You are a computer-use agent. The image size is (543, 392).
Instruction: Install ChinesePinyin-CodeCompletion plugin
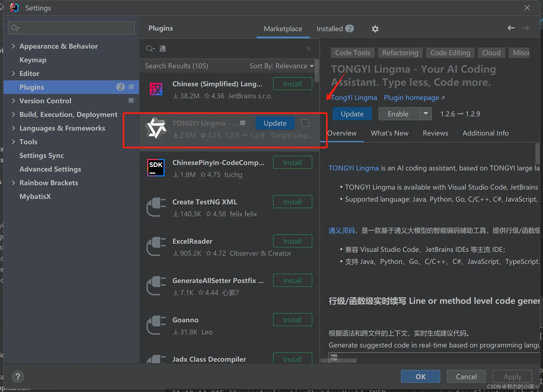tap(292, 162)
